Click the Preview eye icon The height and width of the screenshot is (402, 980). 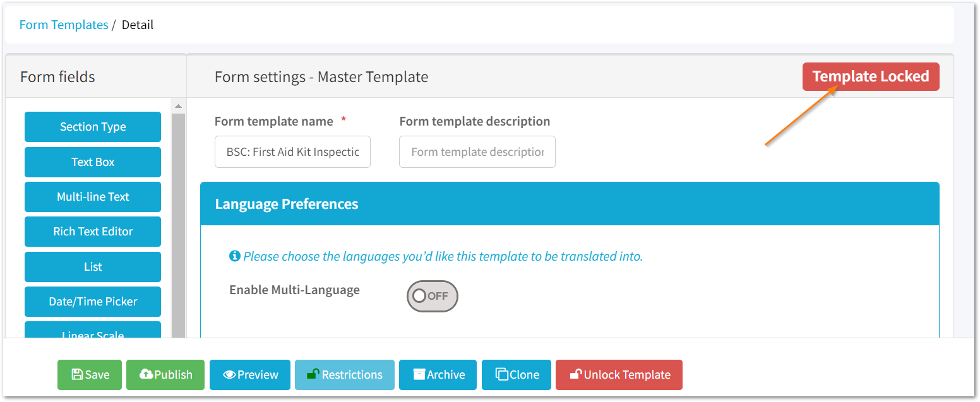231,374
